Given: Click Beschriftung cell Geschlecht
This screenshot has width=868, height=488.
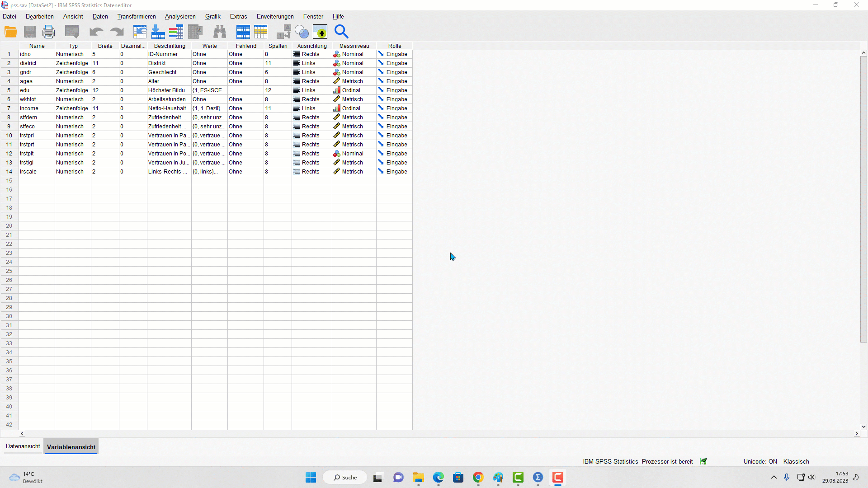Looking at the screenshot, I should click(169, 72).
